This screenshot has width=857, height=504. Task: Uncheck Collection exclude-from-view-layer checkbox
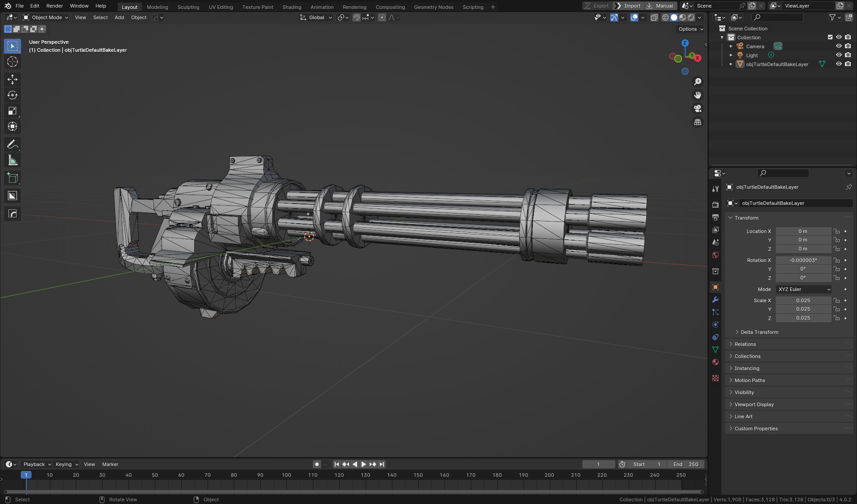pos(830,37)
